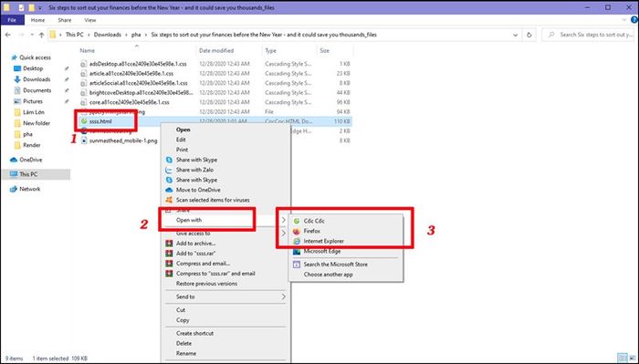
Task: Click the Firefox icon in Open with submenu
Action: coord(297,231)
